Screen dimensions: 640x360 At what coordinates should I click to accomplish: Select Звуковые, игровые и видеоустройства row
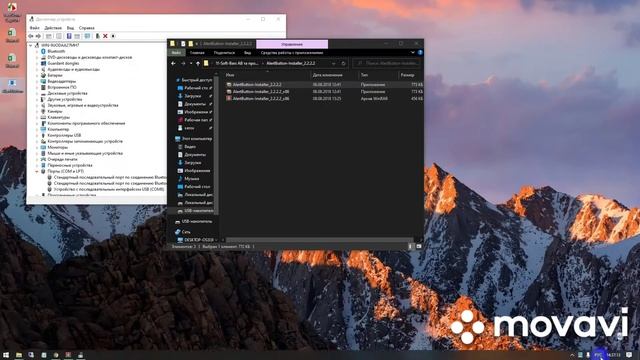point(83,105)
